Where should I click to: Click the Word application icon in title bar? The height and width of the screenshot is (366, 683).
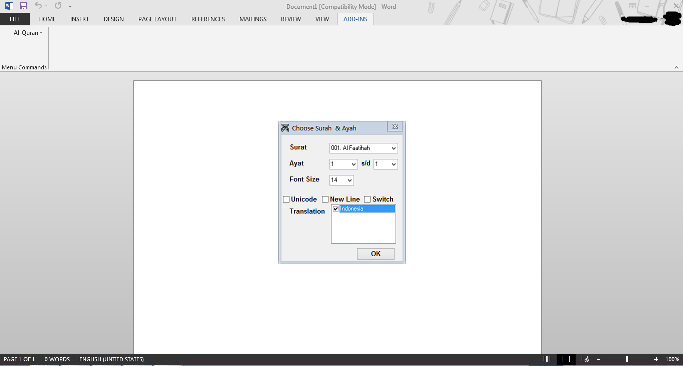coord(9,6)
